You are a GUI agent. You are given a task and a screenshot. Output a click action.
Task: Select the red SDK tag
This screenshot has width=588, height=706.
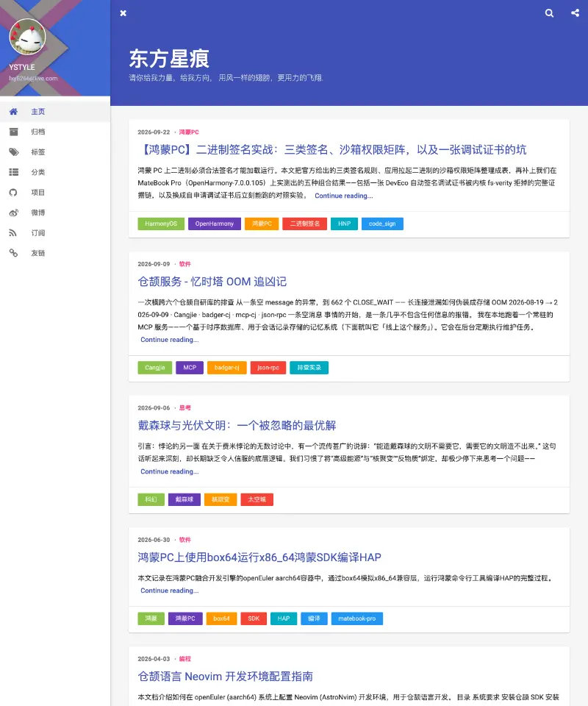(x=254, y=618)
